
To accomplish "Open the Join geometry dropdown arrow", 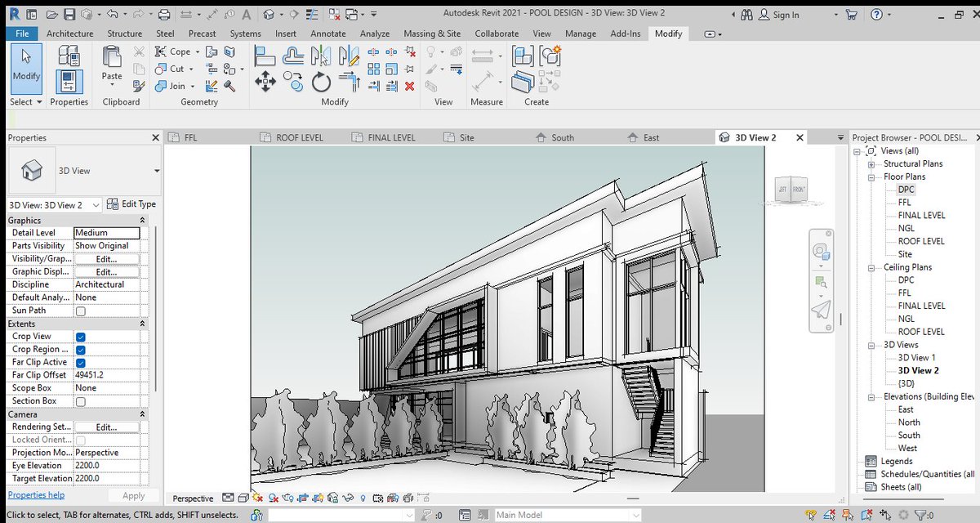I will click(x=194, y=86).
